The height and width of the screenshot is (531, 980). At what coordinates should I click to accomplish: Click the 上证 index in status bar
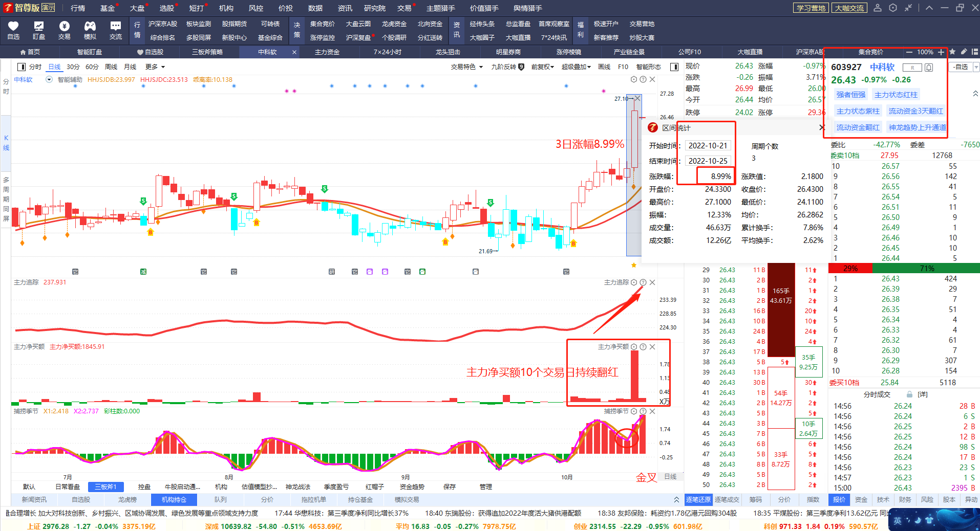point(91,526)
